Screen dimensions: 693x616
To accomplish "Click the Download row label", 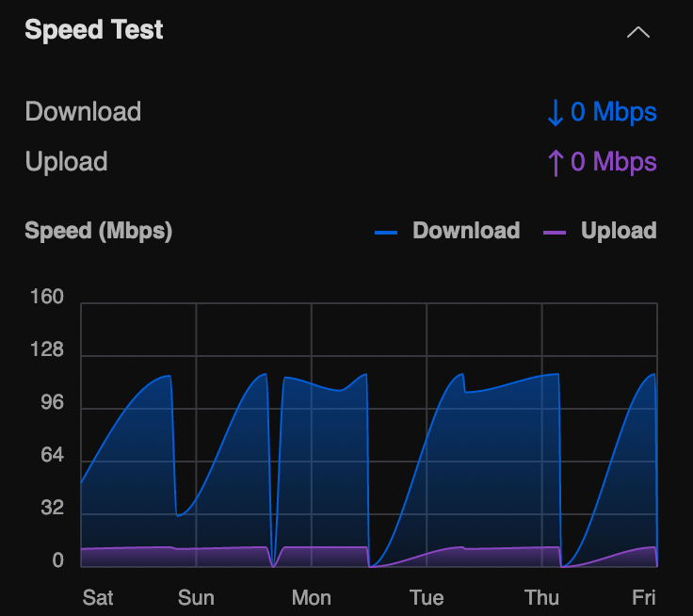I will click(83, 112).
